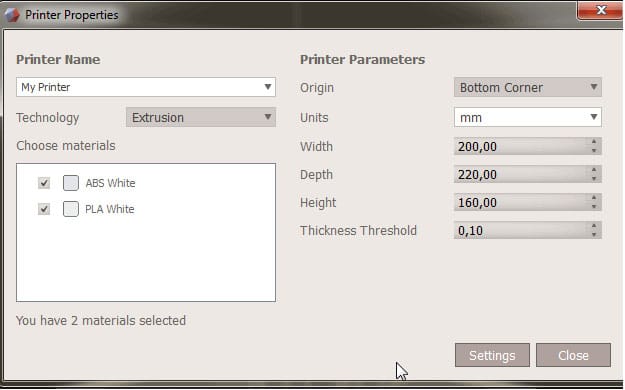Decrease the Height value with down arrow
625x390 pixels.
pyautogui.click(x=594, y=207)
